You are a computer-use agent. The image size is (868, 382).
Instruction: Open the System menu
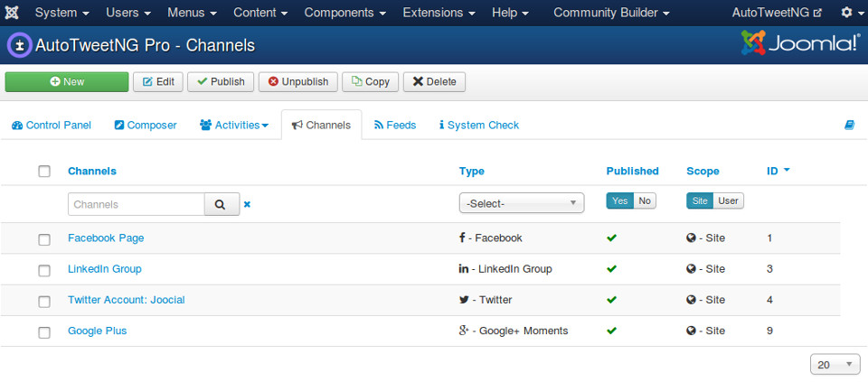[62, 12]
